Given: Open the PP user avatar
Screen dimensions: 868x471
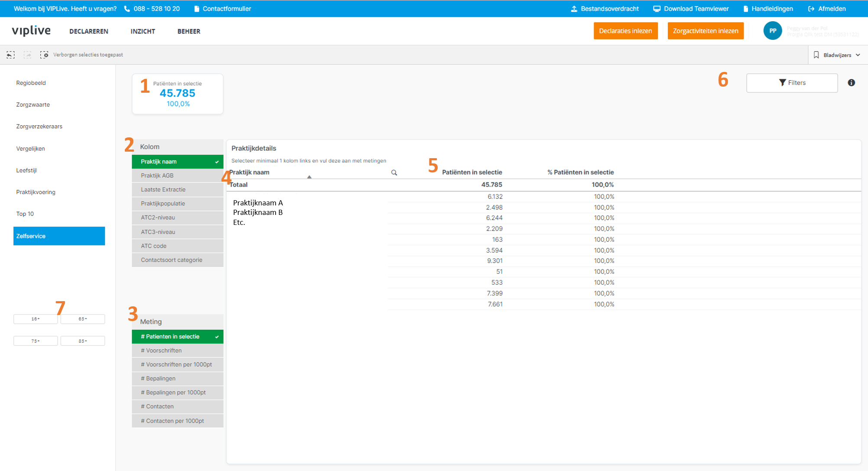Looking at the screenshot, I should pos(773,31).
